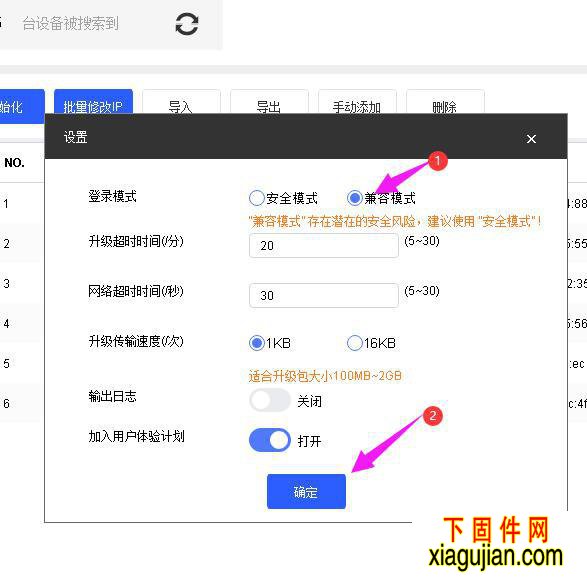Choose 1KB upgrade transfer speed
The image size is (587, 581).
(x=256, y=343)
